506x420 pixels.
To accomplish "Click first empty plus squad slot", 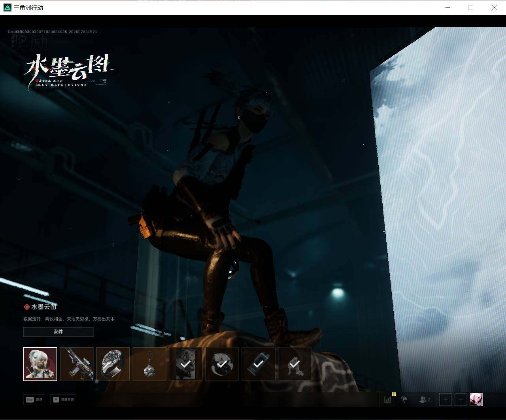I will [x=446, y=399].
